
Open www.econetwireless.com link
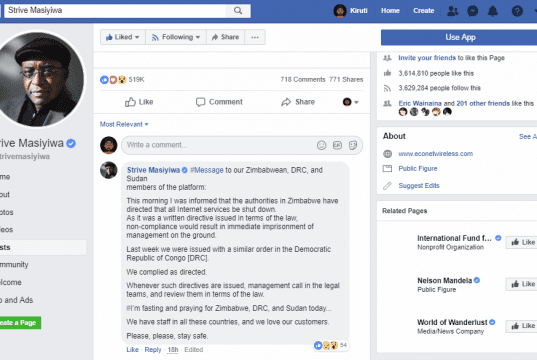pos(436,154)
